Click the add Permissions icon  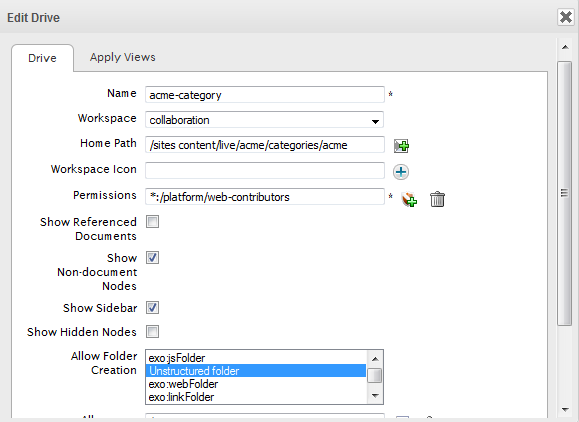[409, 199]
